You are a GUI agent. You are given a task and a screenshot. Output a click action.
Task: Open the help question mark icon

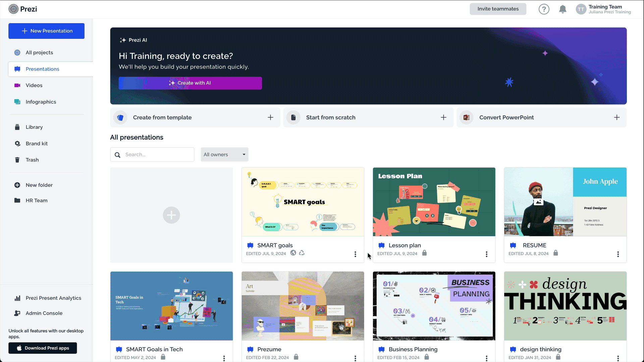tap(544, 9)
